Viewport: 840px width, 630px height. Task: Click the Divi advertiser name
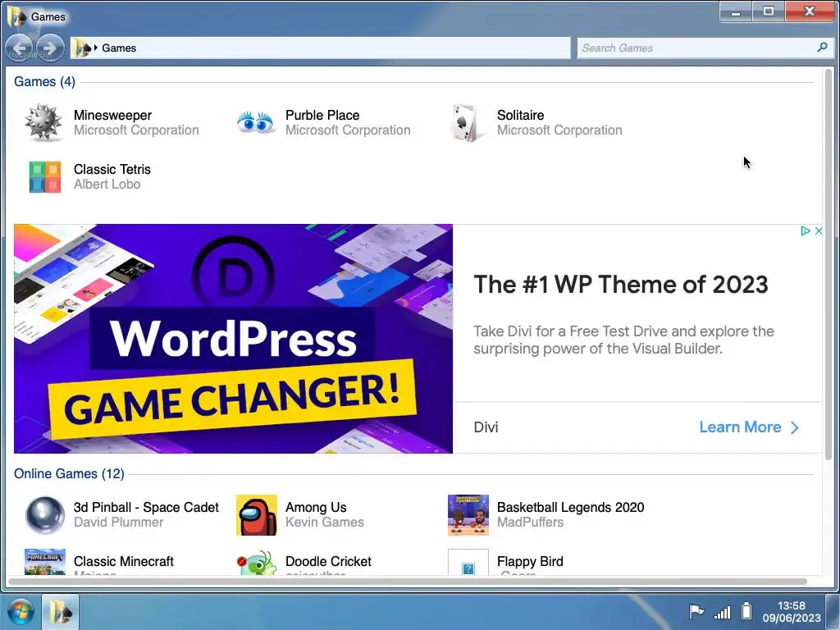(x=486, y=427)
